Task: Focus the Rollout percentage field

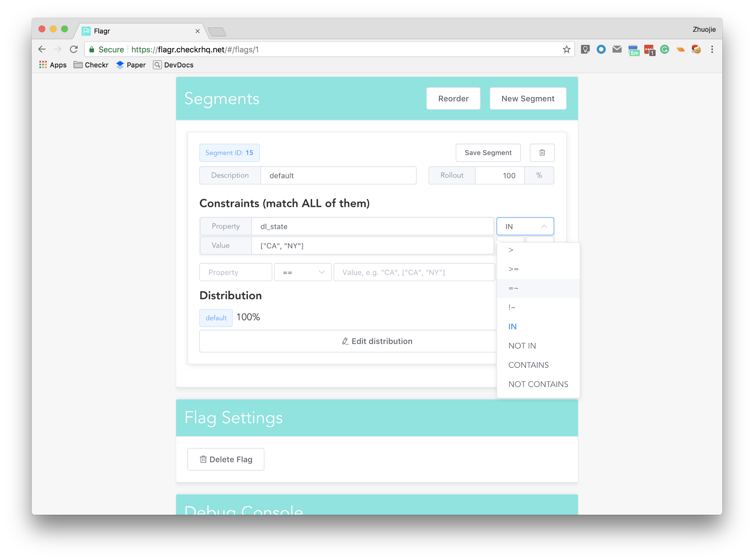Action: (499, 176)
